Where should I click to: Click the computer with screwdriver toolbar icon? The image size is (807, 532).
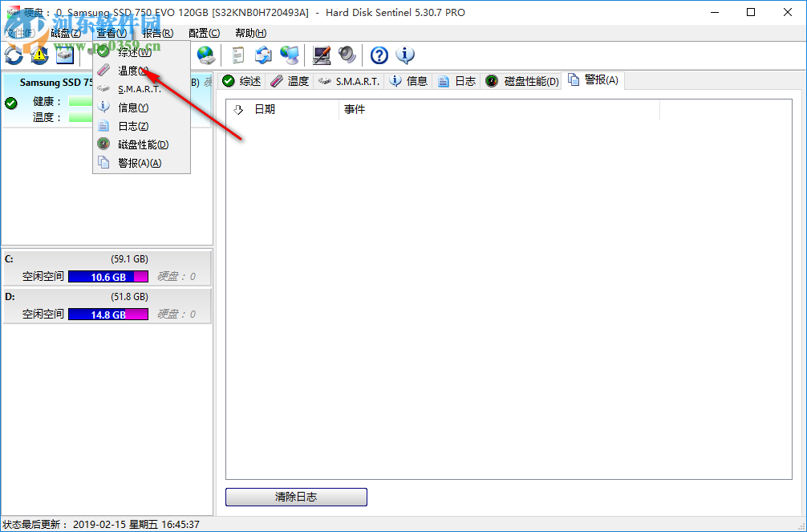tap(322, 55)
